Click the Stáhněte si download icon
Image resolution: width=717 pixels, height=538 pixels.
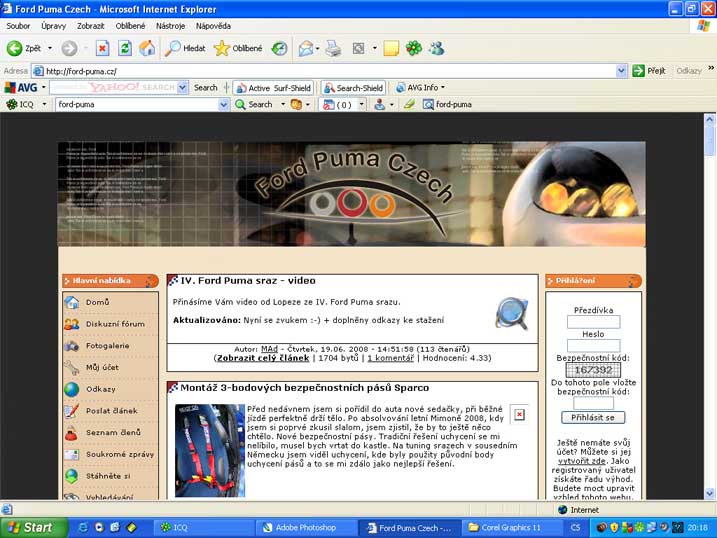71,476
